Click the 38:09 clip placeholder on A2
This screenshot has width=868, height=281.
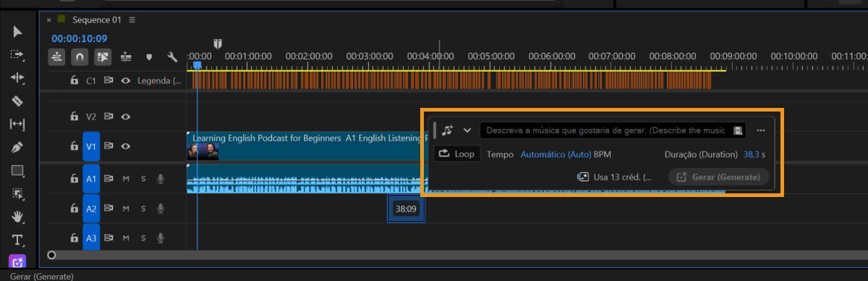coord(406,209)
